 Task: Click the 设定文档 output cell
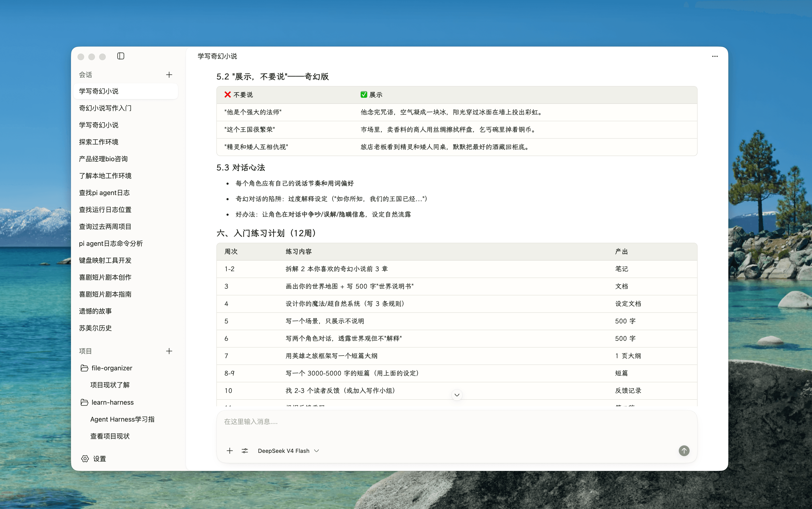point(628,304)
